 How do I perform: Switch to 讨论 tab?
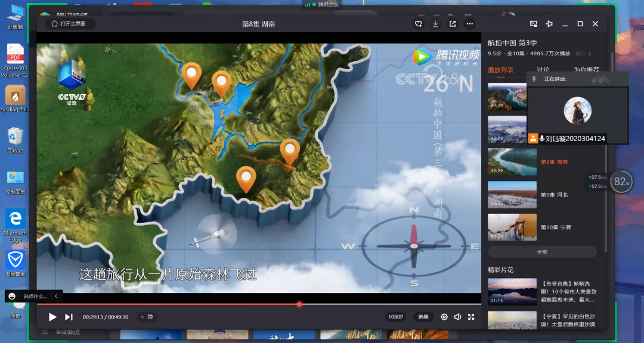(x=543, y=70)
